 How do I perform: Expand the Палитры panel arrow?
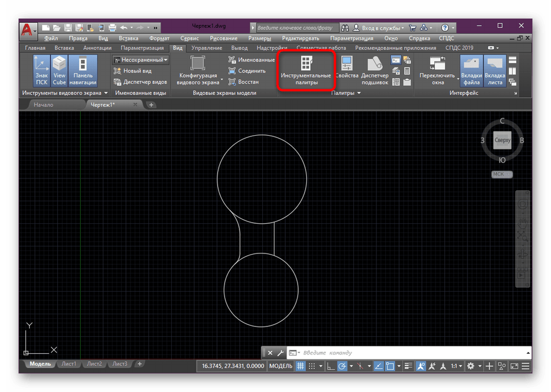358,93
